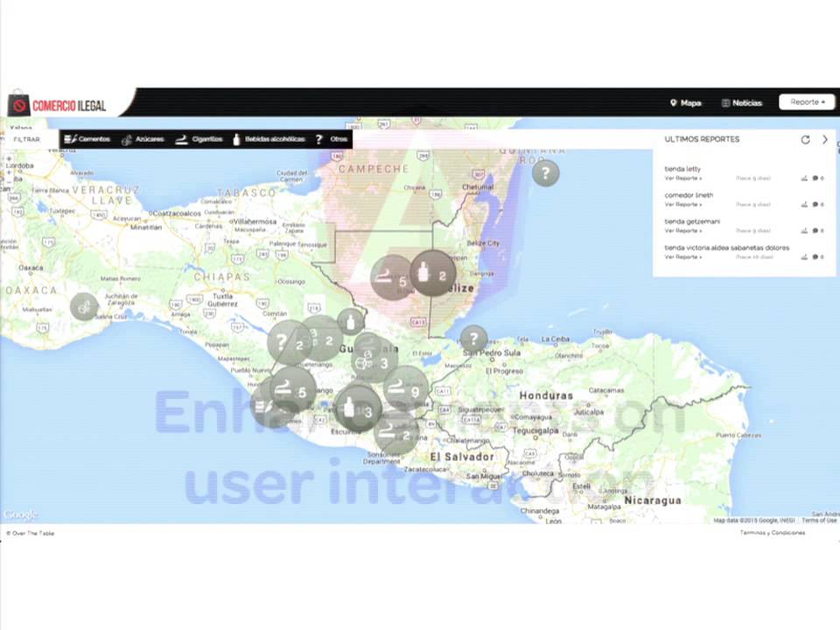Click the comment icon for tienda getzemani

pyautogui.click(x=815, y=230)
